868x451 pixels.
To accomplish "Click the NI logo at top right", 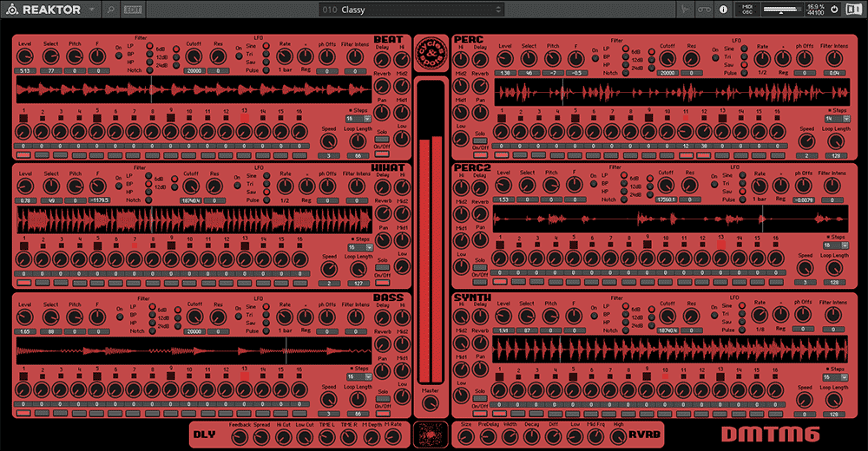I will tap(854, 10).
